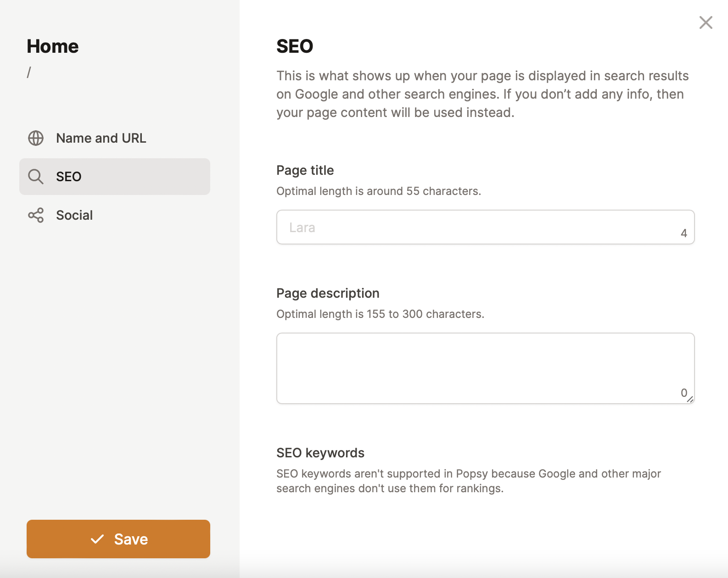This screenshot has width=728, height=578.
Task: Click the Page title character counter showing 4
Action: click(x=683, y=233)
